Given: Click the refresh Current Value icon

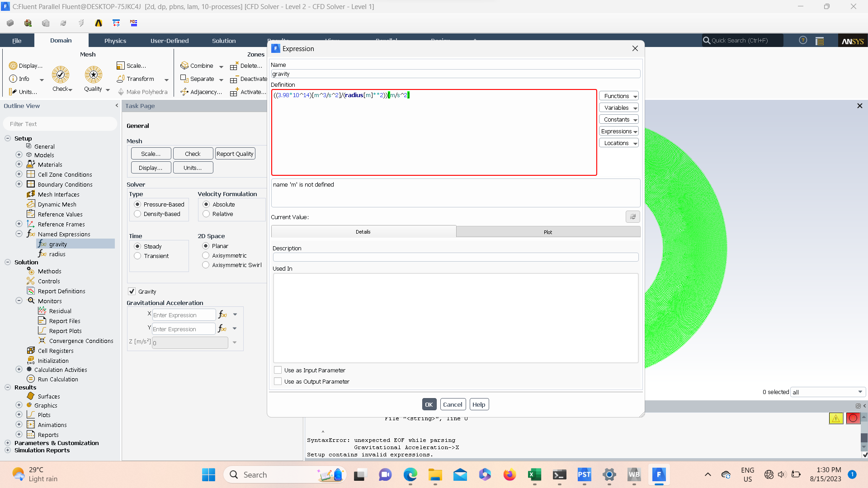Looking at the screenshot, I should coord(632,217).
